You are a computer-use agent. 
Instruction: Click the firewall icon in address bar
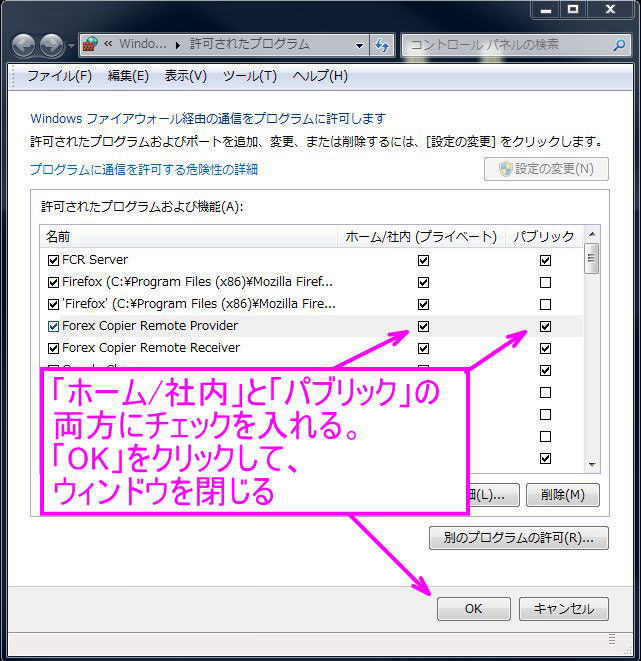tap(90, 44)
